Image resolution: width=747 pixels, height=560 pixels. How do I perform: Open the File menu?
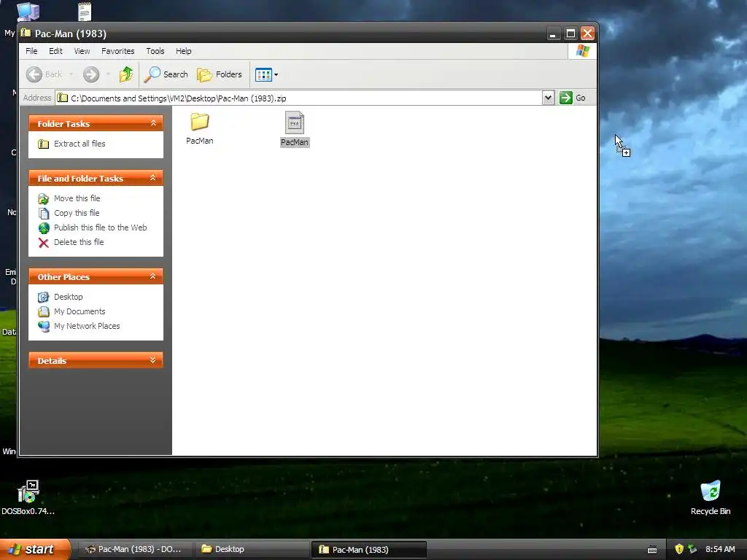31,51
